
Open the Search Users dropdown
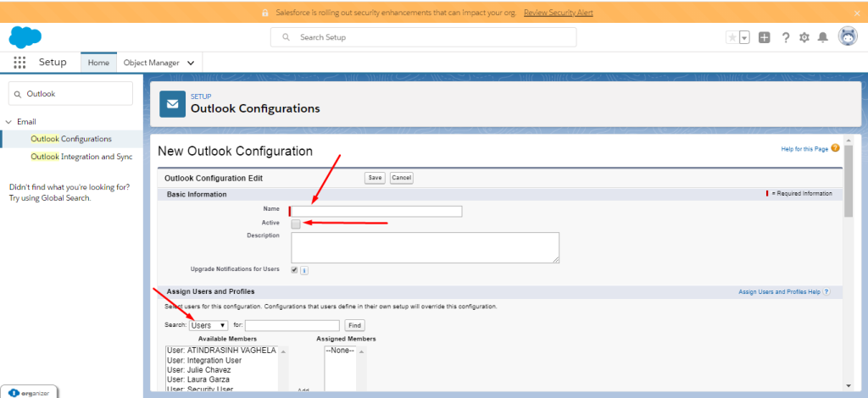pyautogui.click(x=209, y=325)
